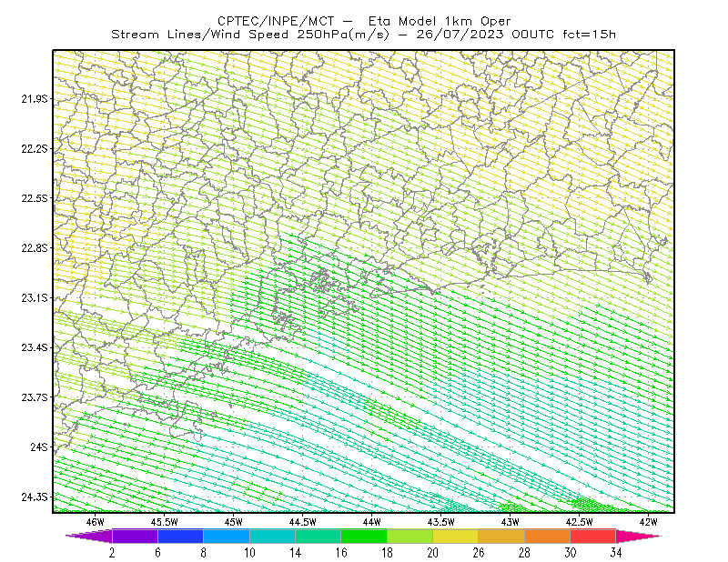This screenshot has width=728, height=562.
Task: Click the dark blue 6-8 legend swatch
Action: 180,536
